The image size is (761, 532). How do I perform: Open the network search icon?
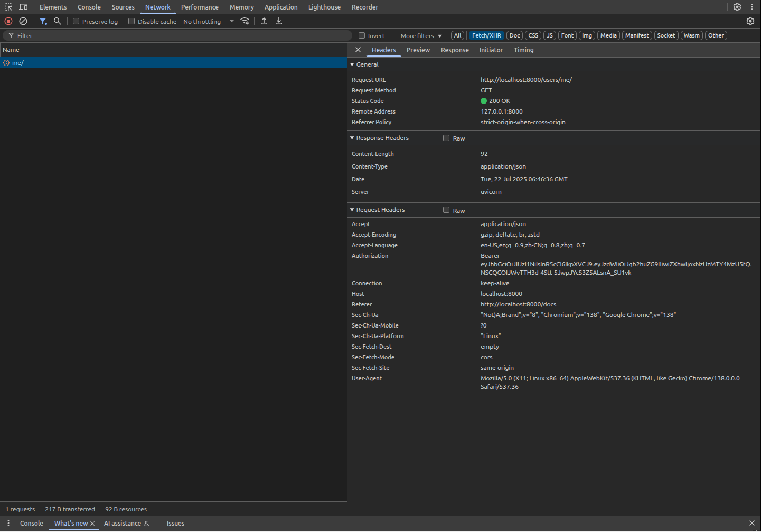point(58,21)
